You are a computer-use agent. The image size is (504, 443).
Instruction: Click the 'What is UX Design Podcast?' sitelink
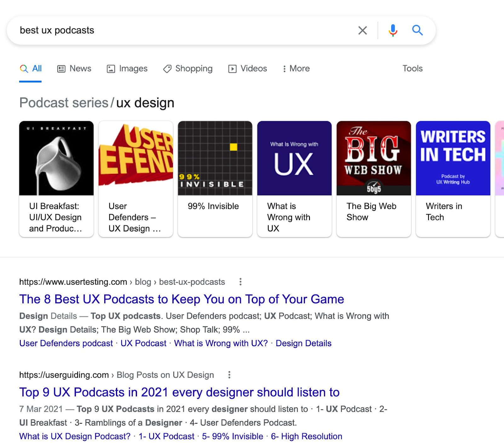click(x=74, y=436)
